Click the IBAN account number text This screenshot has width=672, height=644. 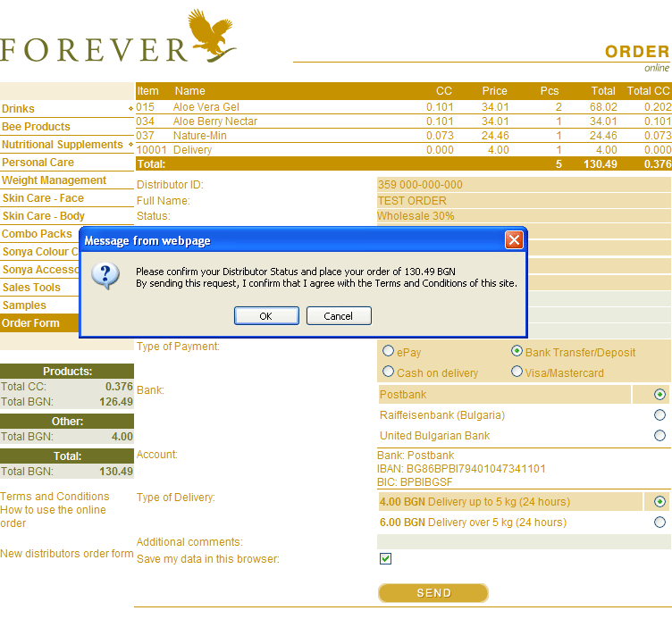tap(461, 469)
